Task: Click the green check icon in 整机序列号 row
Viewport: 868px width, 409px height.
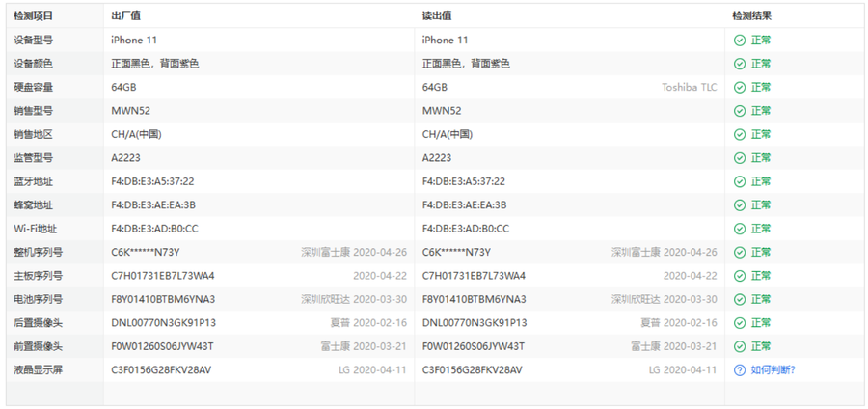Action: click(740, 252)
